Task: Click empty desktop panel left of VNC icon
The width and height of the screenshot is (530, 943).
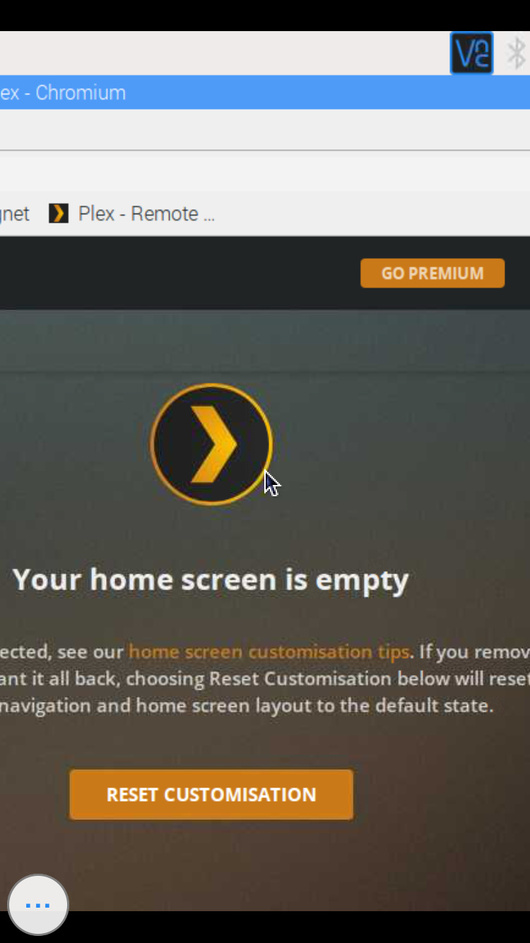Action: click(223, 54)
